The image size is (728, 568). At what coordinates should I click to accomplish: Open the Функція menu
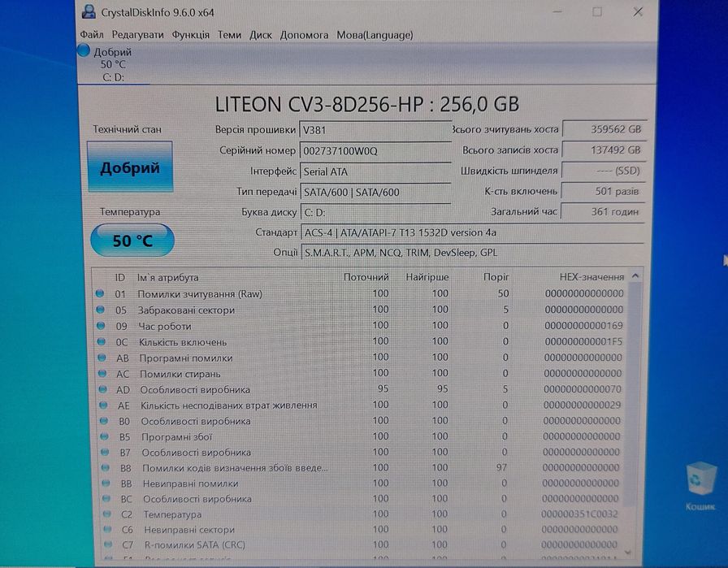coord(190,35)
